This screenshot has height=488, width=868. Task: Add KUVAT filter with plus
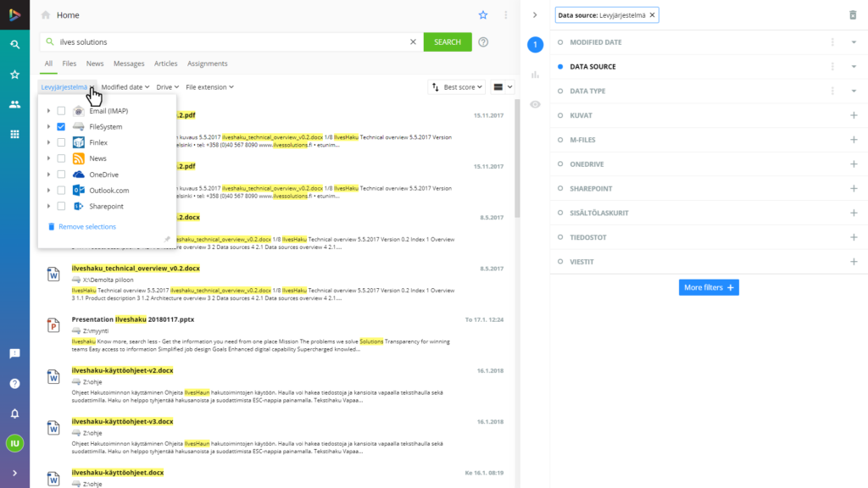click(854, 115)
